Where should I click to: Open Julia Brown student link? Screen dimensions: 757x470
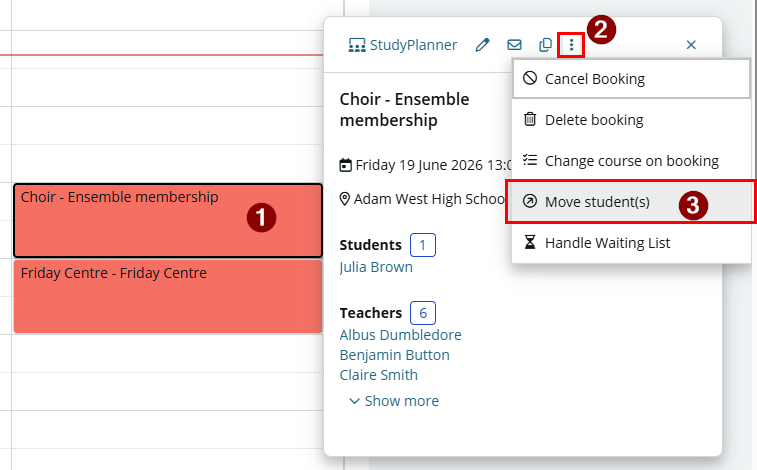376,267
